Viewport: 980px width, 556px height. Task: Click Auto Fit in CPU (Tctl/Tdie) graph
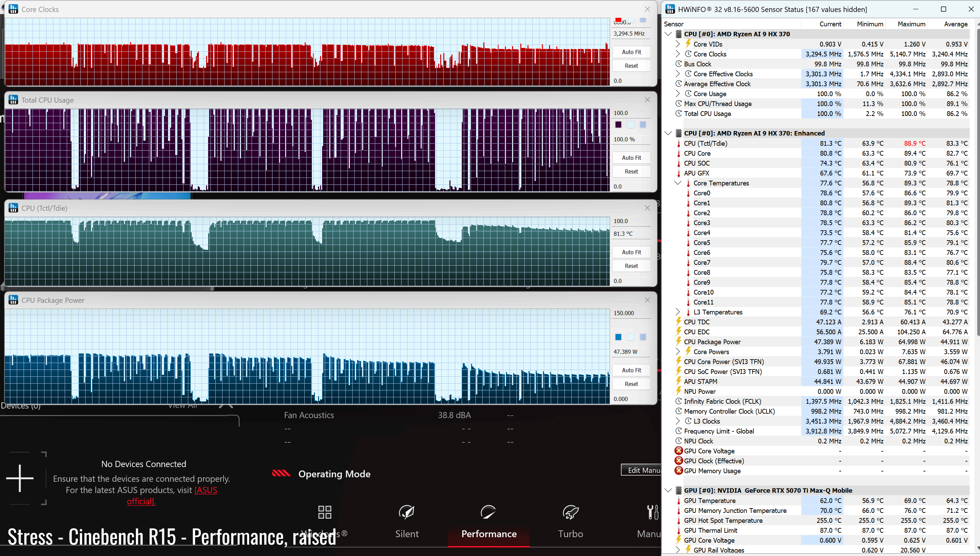pos(631,252)
